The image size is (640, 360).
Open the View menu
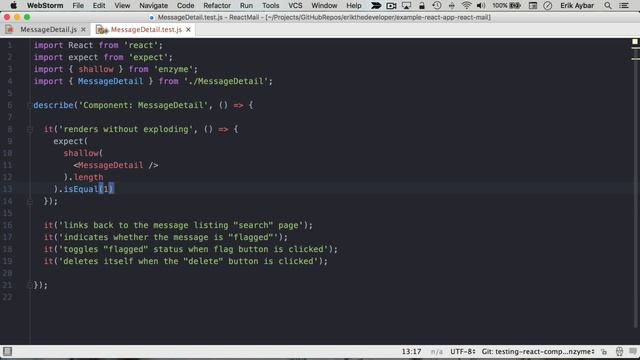(x=122, y=6)
